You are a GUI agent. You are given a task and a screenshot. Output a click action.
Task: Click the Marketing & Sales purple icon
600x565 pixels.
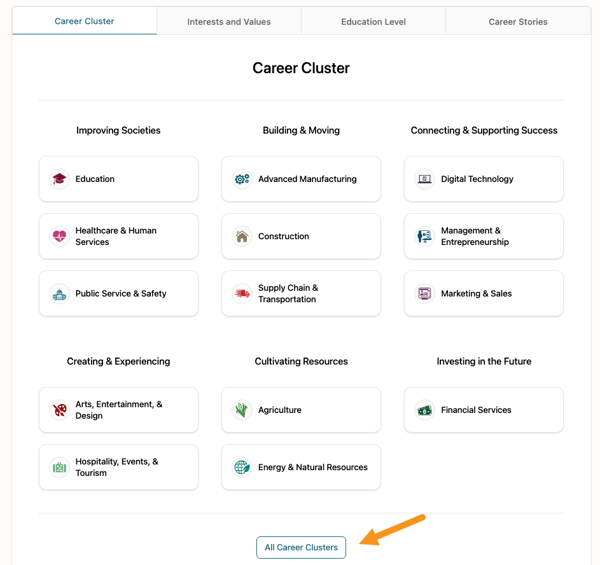point(425,293)
